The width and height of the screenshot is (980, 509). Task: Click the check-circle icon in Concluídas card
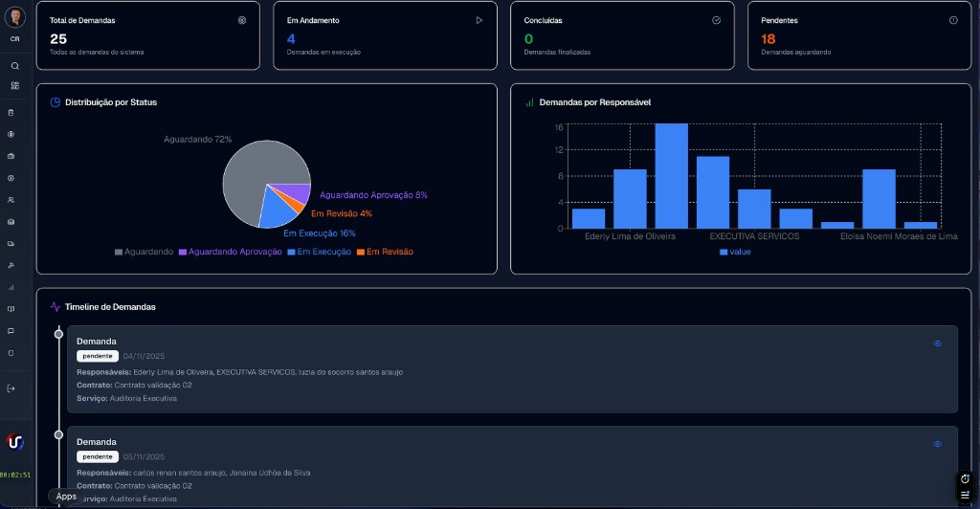tap(716, 20)
